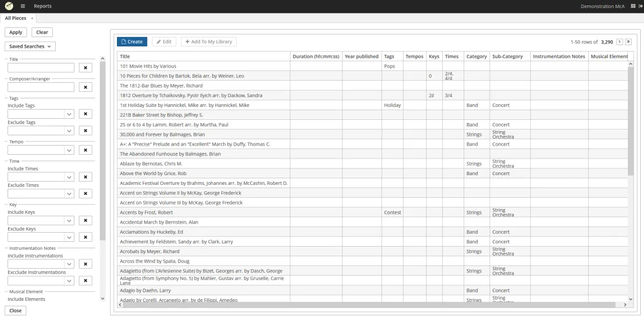644x317 pixels.
Task: Open the Exclude Tags dropdown
Action: (x=69, y=131)
